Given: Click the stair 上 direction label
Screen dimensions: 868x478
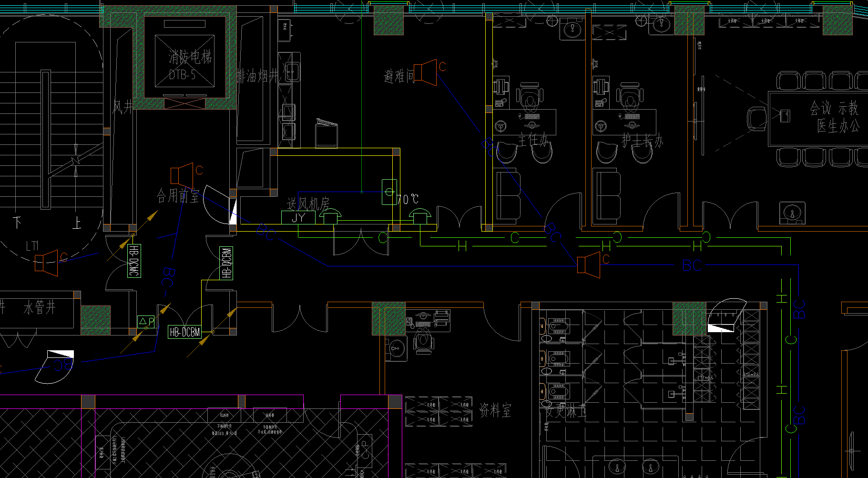Looking at the screenshot, I should [76, 223].
